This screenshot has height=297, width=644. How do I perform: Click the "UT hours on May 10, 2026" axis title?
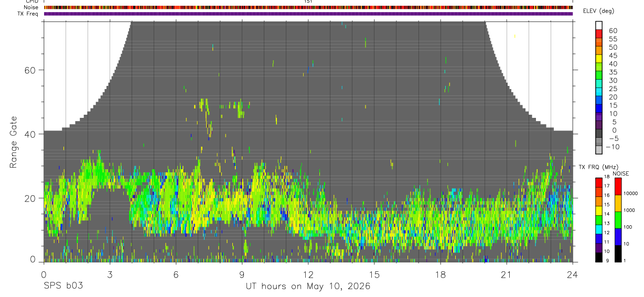[308, 287]
